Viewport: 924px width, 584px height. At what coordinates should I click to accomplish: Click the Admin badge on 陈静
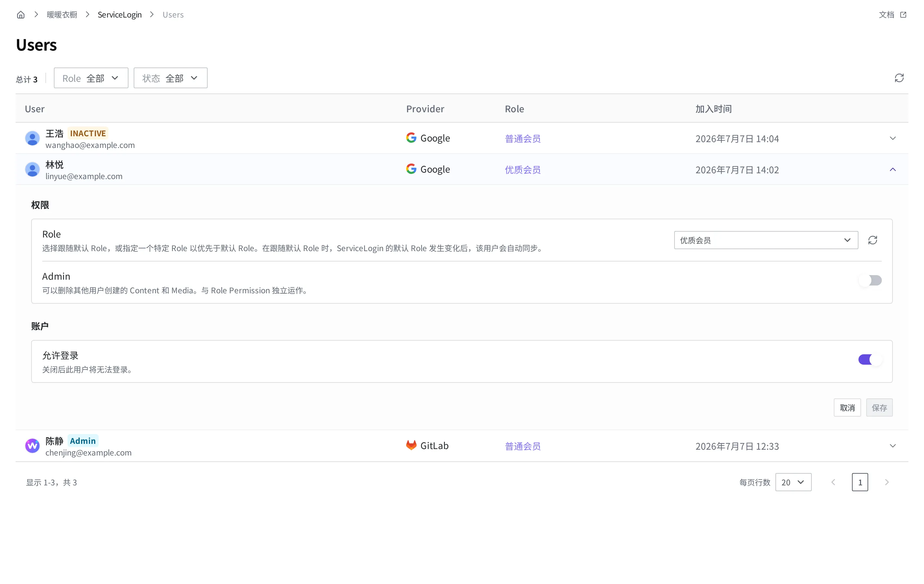click(83, 441)
